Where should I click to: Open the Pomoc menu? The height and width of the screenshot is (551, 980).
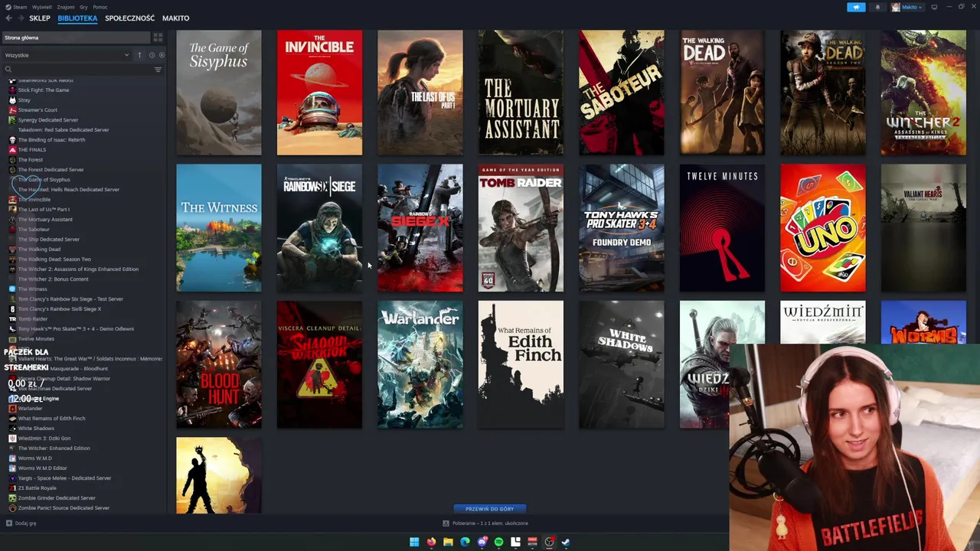point(100,7)
